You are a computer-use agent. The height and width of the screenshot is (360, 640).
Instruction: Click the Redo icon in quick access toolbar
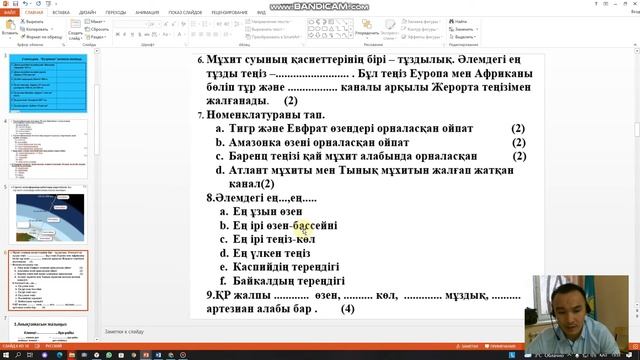38,4
